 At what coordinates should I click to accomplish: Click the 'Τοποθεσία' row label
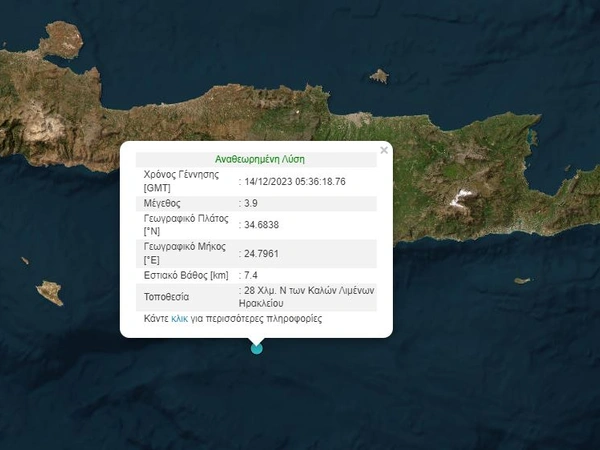(167, 297)
